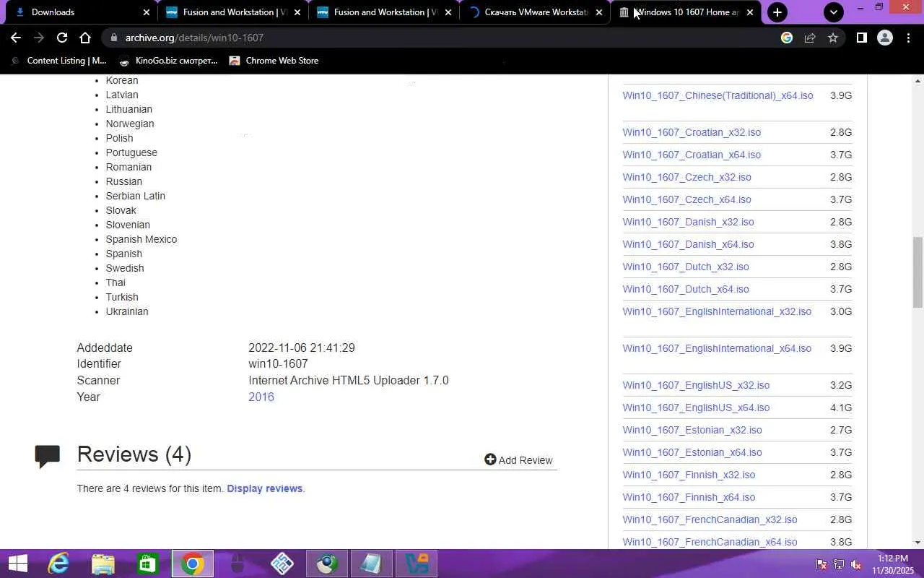Image resolution: width=924 pixels, height=578 pixels.
Task: Click the scrollbar up arrow
Action: pos(918,80)
